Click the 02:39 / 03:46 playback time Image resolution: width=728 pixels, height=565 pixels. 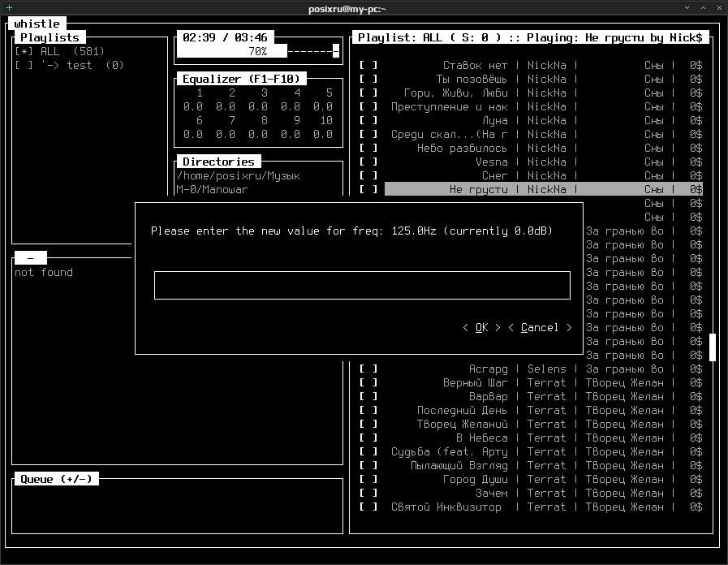click(225, 37)
